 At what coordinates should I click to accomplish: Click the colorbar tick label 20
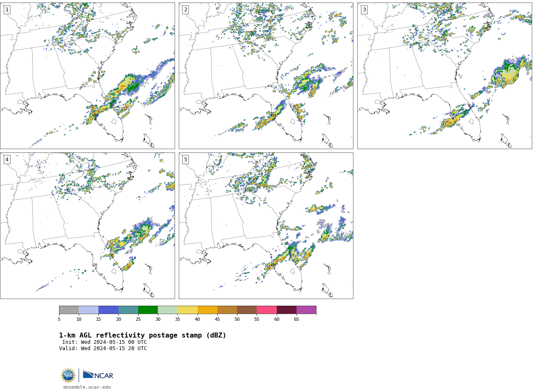coord(119,320)
